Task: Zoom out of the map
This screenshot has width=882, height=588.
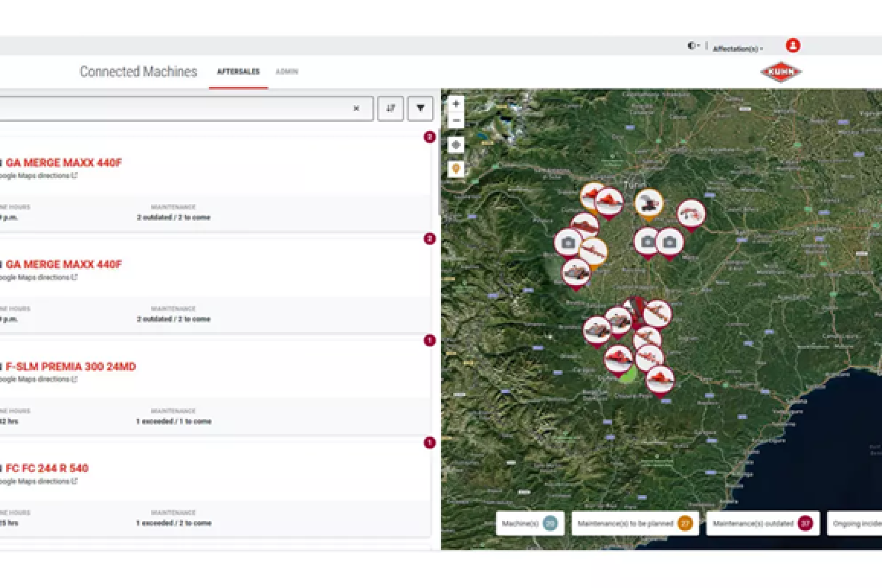Action: (456, 120)
